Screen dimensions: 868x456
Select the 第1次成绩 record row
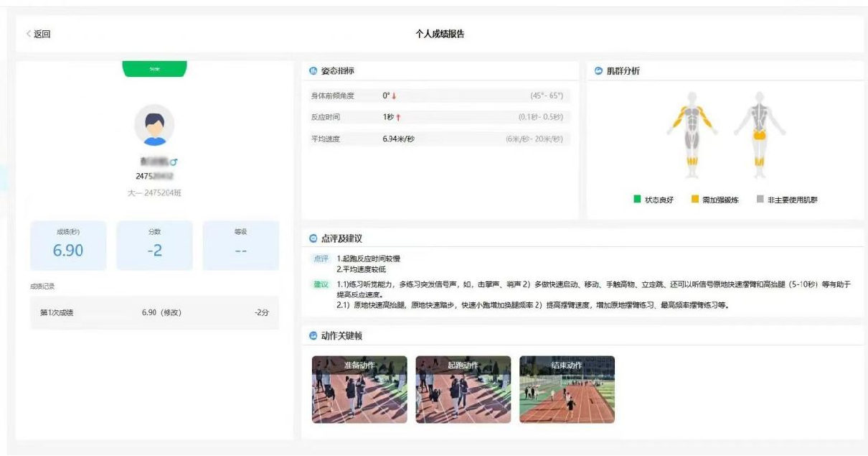[x=154, y=313]
